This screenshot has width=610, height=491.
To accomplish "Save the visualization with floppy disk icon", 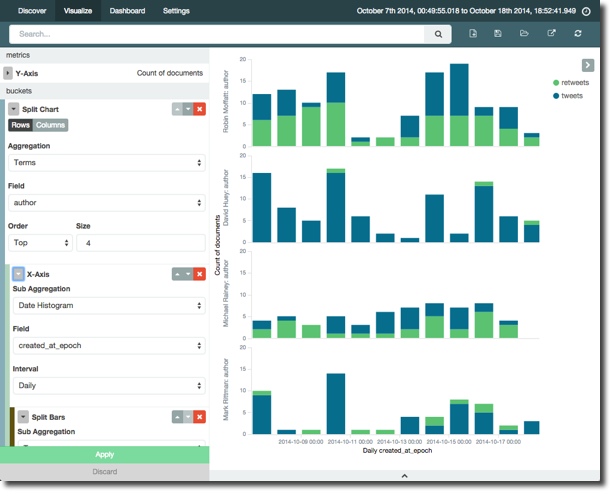I will coord(498,34).
